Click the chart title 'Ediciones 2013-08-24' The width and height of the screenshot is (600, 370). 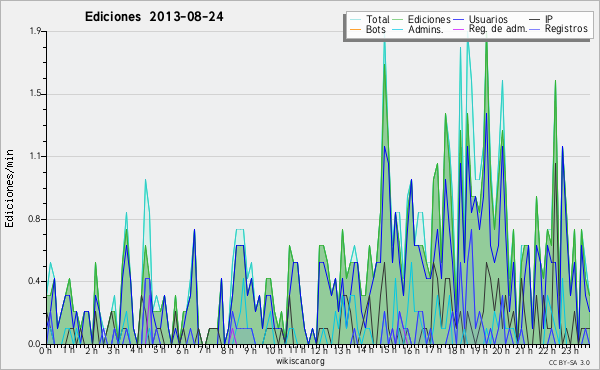click(154, 17)
